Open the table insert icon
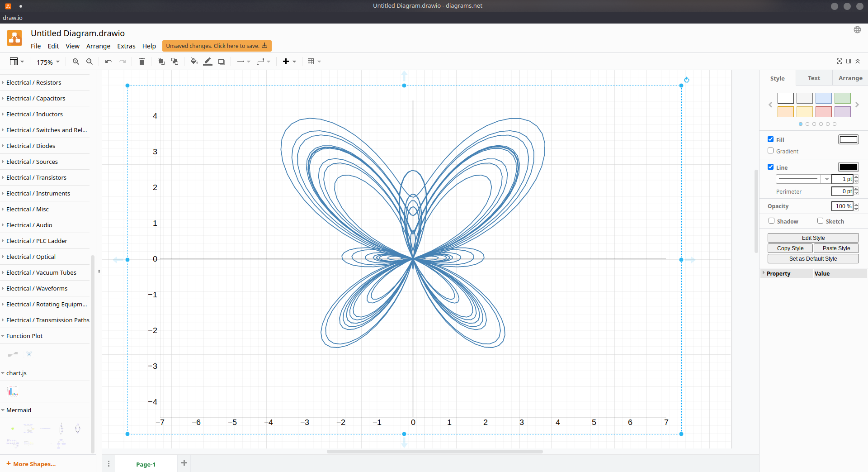868x472 pixels. (x=314, y=62)
